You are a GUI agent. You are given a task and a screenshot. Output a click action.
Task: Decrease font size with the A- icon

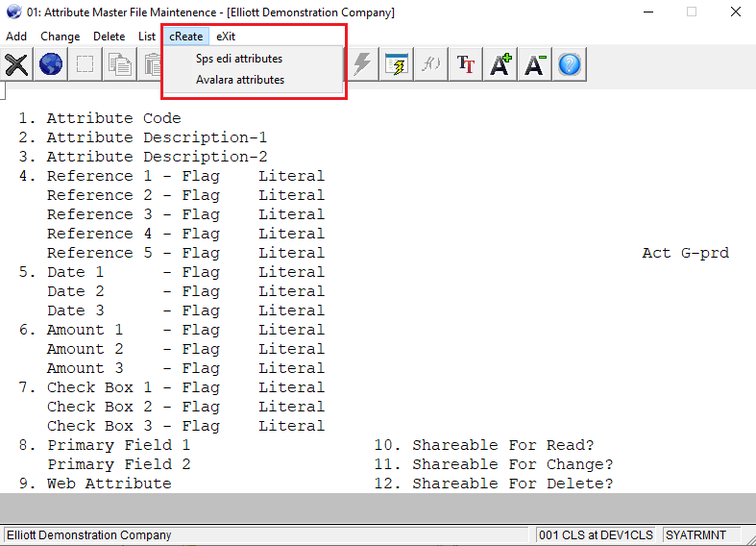tap(535, 64)
